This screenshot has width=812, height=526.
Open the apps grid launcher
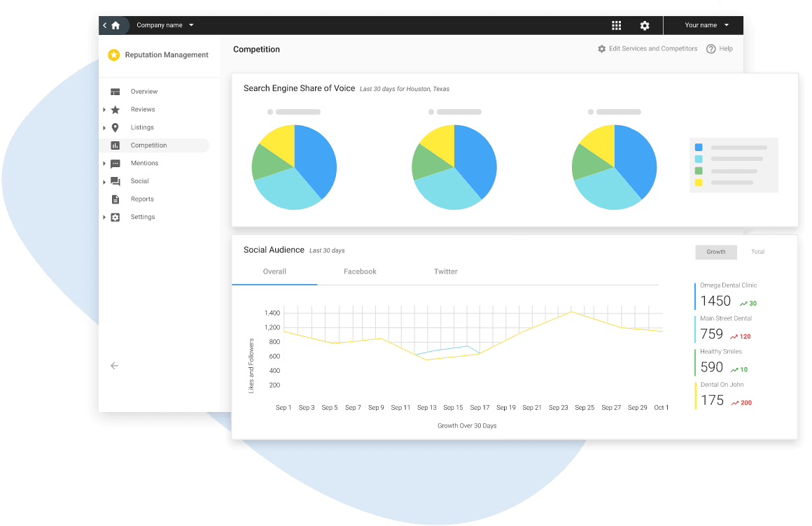[x=616, y=25]
